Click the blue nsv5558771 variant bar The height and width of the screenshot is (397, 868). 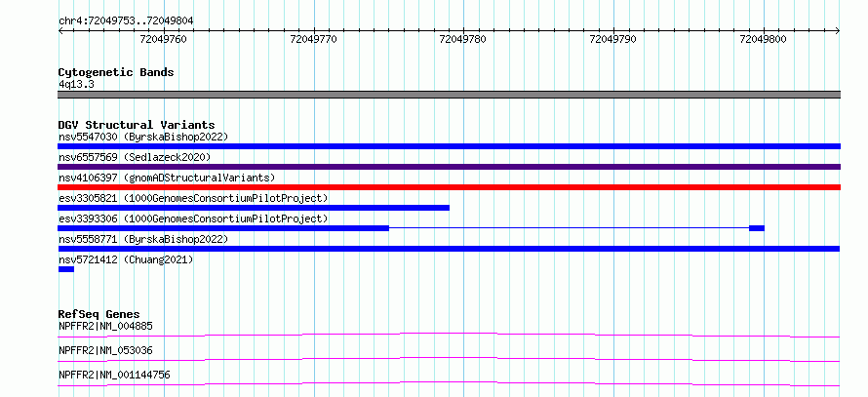click(x=449, y=249)
